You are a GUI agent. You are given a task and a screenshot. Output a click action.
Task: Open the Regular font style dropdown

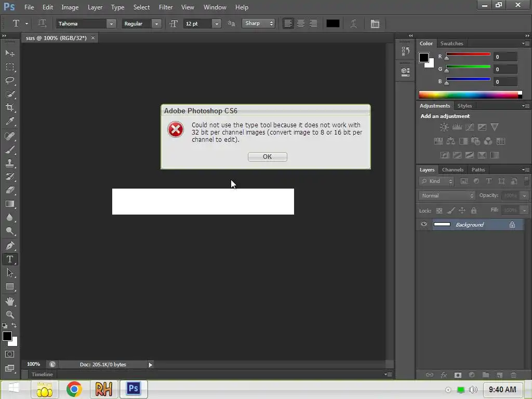coord(156,24)
